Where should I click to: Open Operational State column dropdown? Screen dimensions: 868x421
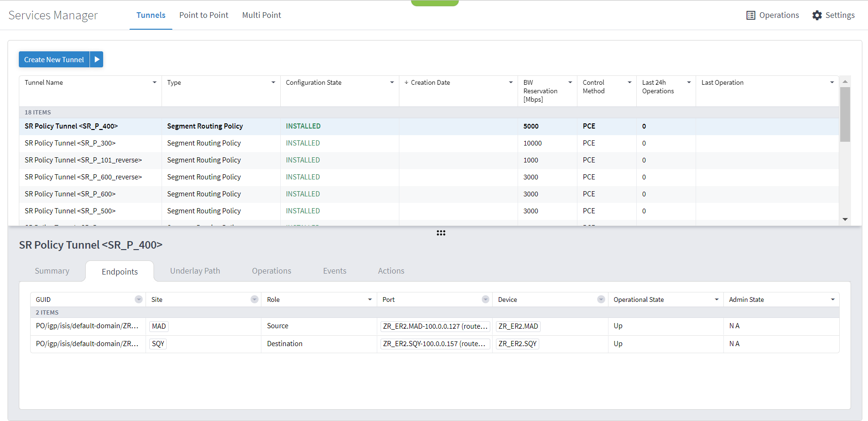(x=717, y=300)
